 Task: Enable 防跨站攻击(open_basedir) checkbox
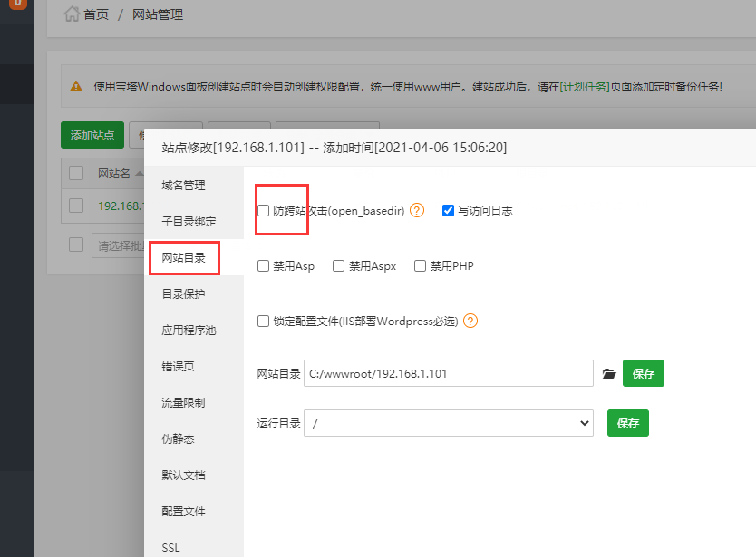263,210
